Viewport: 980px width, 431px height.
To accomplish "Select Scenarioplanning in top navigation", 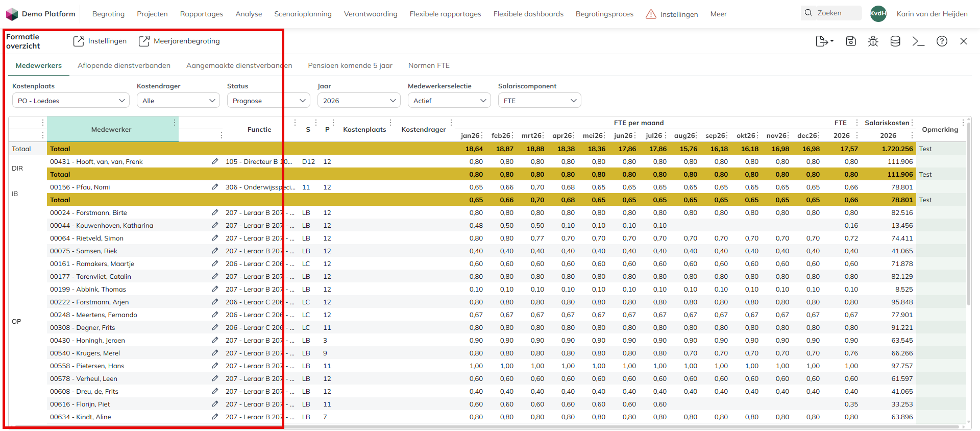I will click(x=303, y=14).
